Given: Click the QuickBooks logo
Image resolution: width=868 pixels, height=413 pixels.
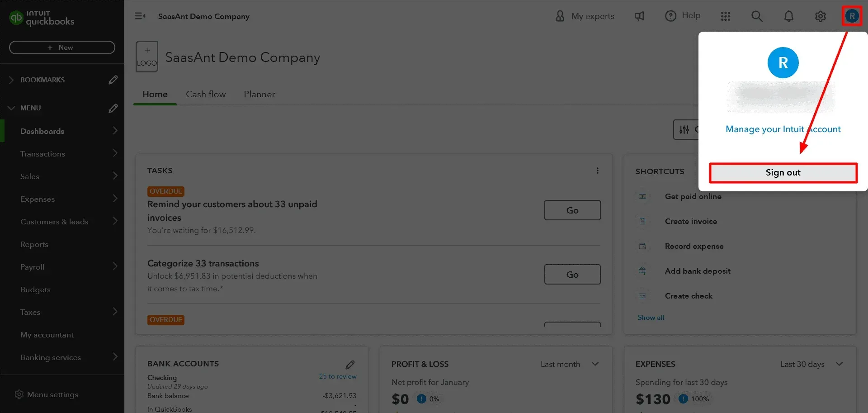Looking at the screenshot, I should [42, 18].
